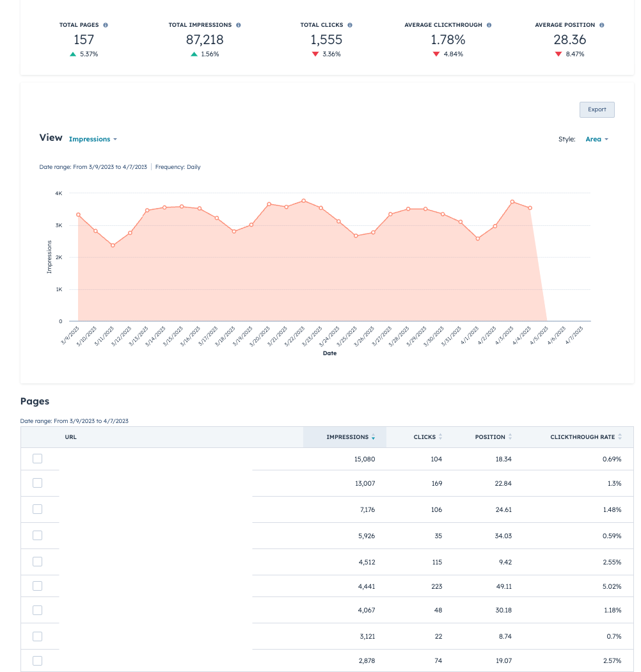Click the URL column header
Screen dimensions: 641x672
71,437
